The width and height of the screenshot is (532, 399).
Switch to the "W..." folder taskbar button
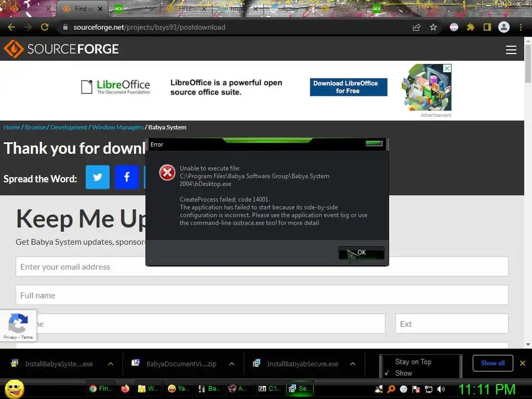click(x=148, y=389)
